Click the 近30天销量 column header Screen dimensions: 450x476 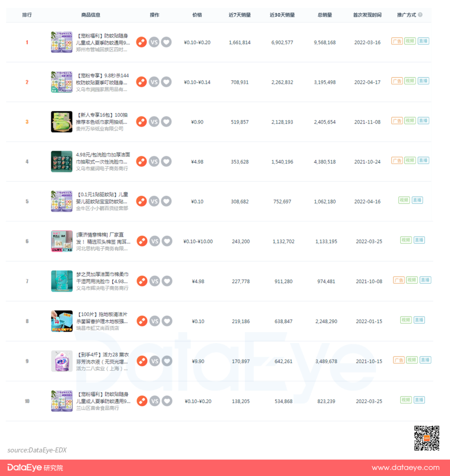point(282,15)
